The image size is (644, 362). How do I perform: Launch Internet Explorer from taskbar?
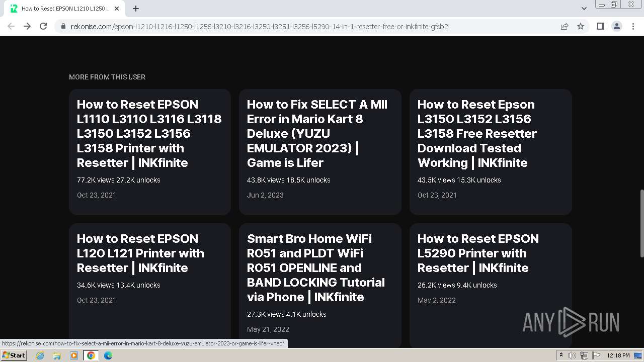click(40, 355)
